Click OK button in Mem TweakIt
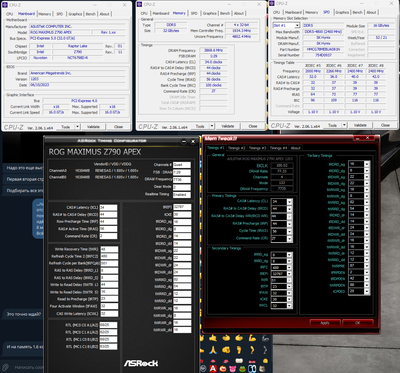 (x=357, y=323)
